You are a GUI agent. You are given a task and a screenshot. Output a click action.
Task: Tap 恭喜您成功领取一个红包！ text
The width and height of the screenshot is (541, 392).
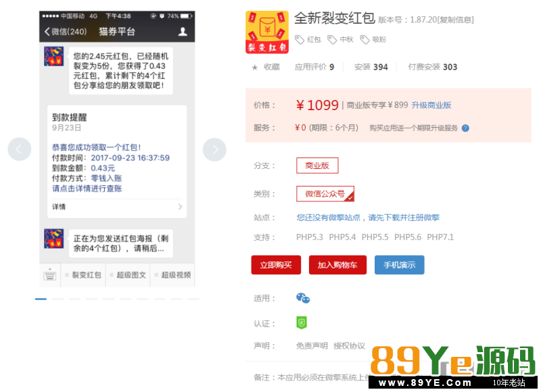97,147
